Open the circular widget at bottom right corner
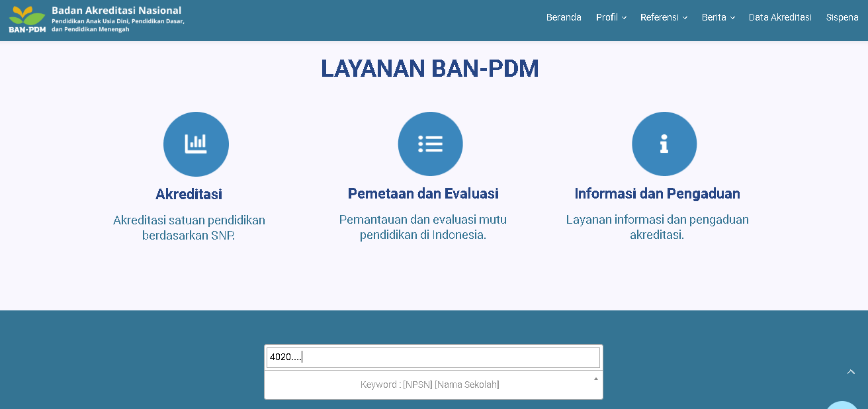Screen dimensions: 868x409 (x=841, y=405)
